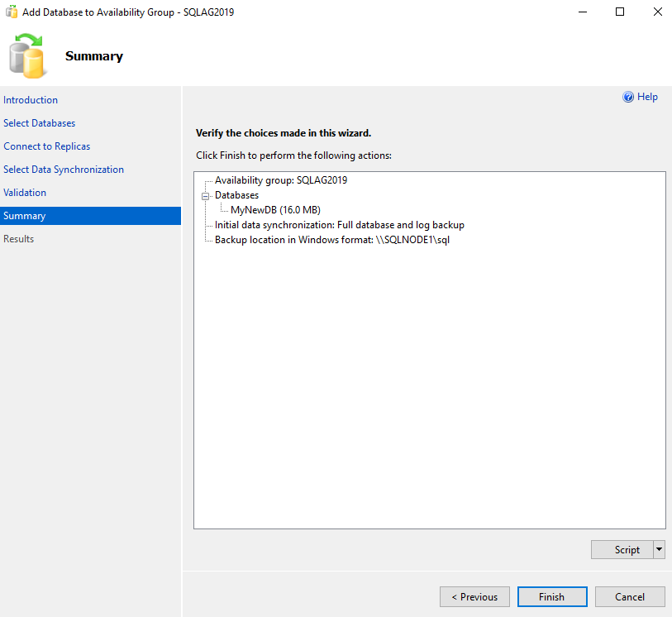672x617 pixels.
Task: Navigate to Connect to Replicas step
Action: tap(47, 146)
